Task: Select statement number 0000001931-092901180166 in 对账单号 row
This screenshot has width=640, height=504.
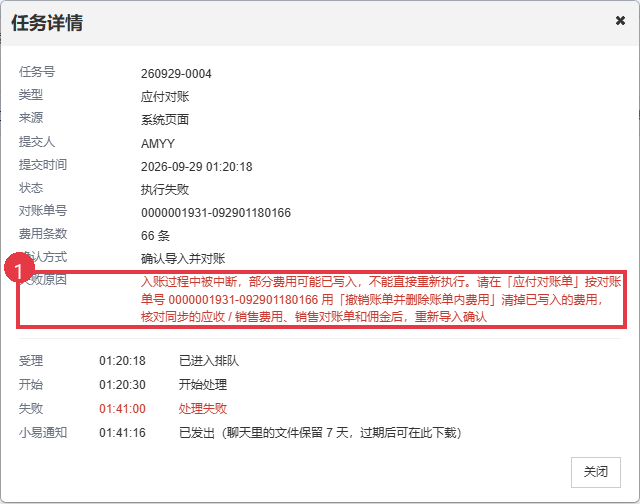Action: tap(216, 213)
